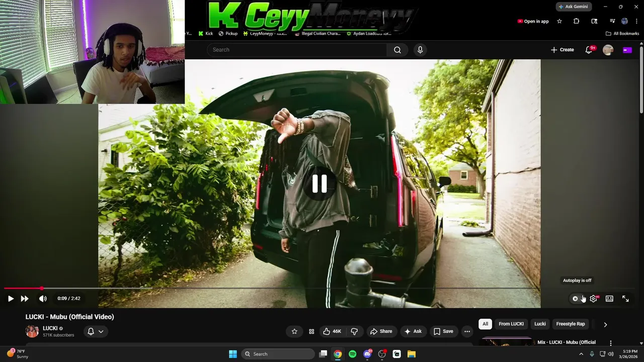Click the Share button

(381, 331)
